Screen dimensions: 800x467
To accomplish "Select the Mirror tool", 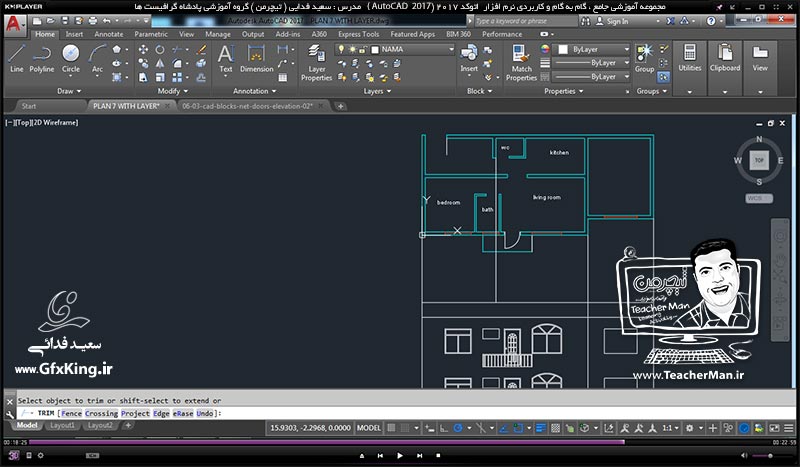I will [160, 63].
